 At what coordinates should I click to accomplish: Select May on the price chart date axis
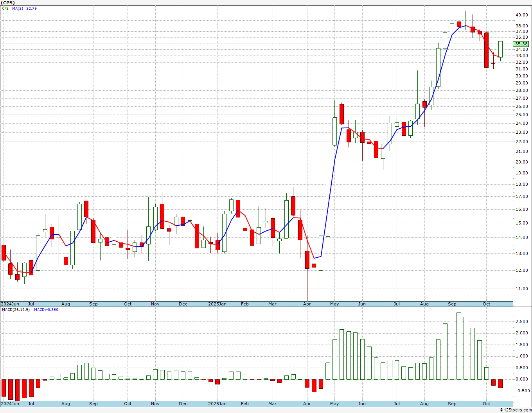click(x=335, y=304)
